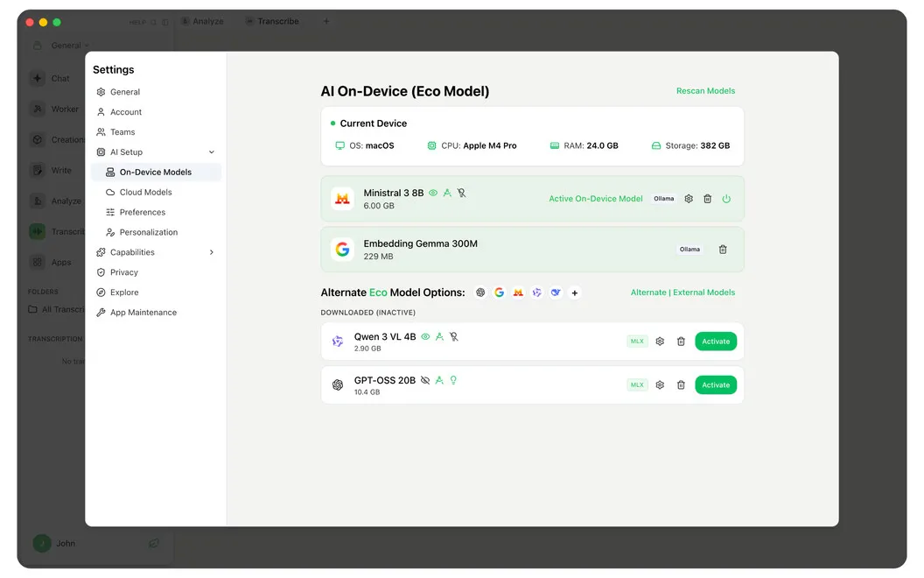Delete the Embedding Gemma 300M model
The image size is (924, 578).
point(723,250)
